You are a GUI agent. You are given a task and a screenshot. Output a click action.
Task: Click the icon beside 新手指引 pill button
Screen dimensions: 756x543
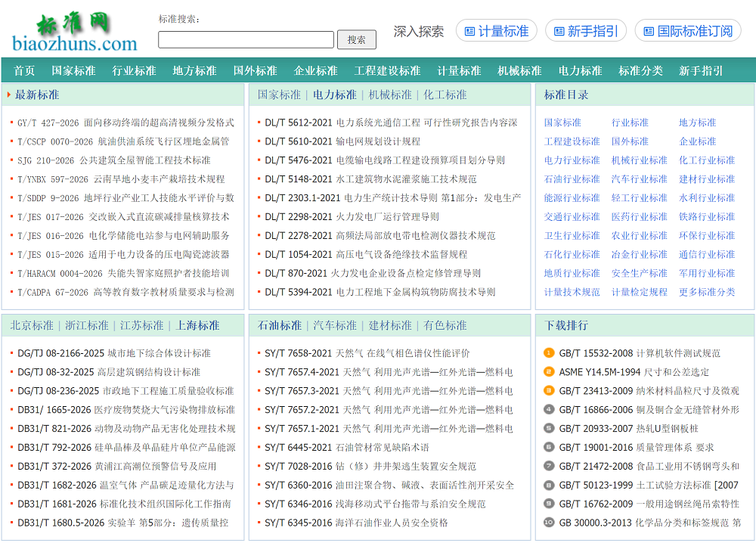[559, 32]
